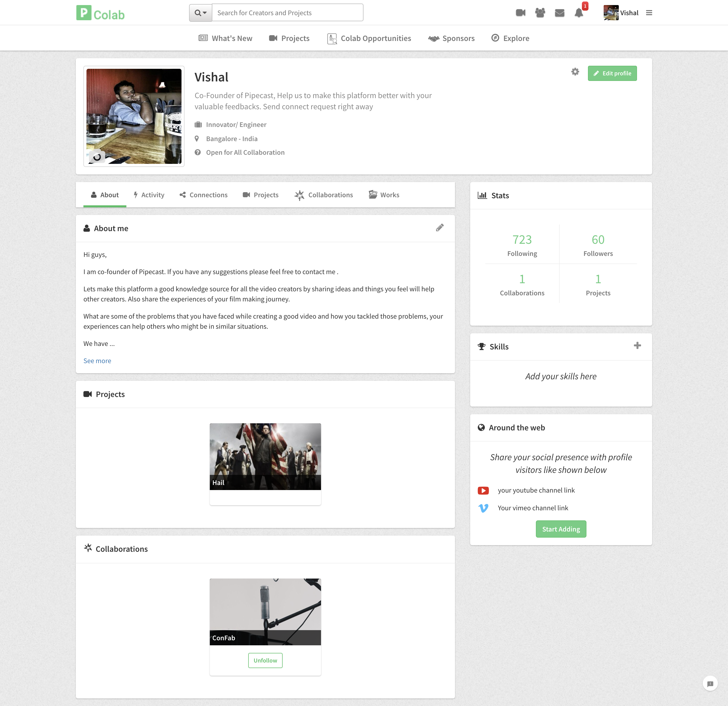Click the profile settings gear icon
This screenshot has height=706, width=728.
(575, 72)
